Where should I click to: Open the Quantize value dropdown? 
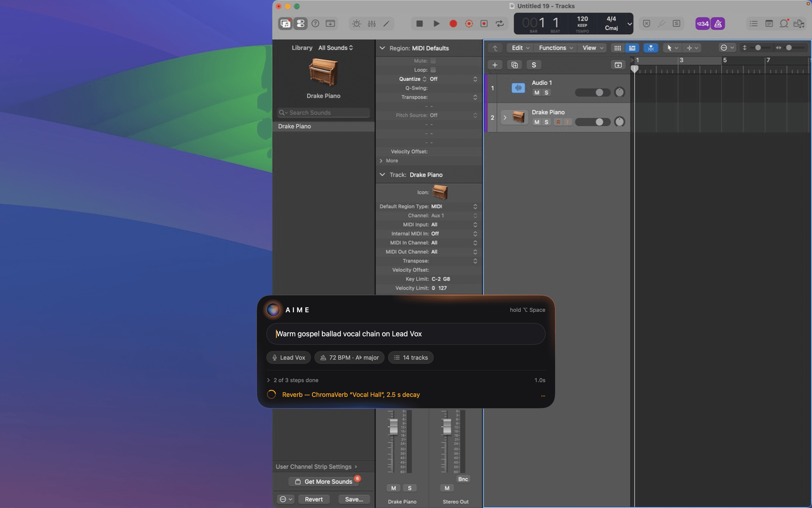[453, 79]
